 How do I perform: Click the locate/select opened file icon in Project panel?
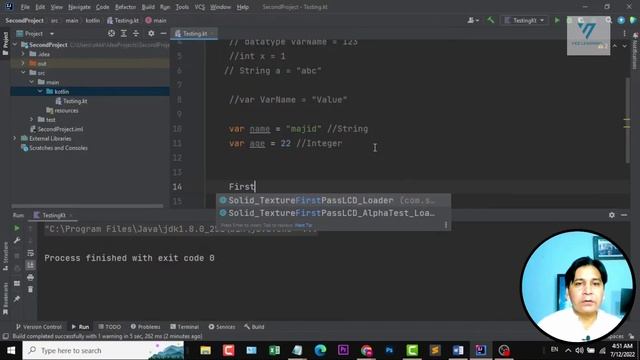pos(111,33)
